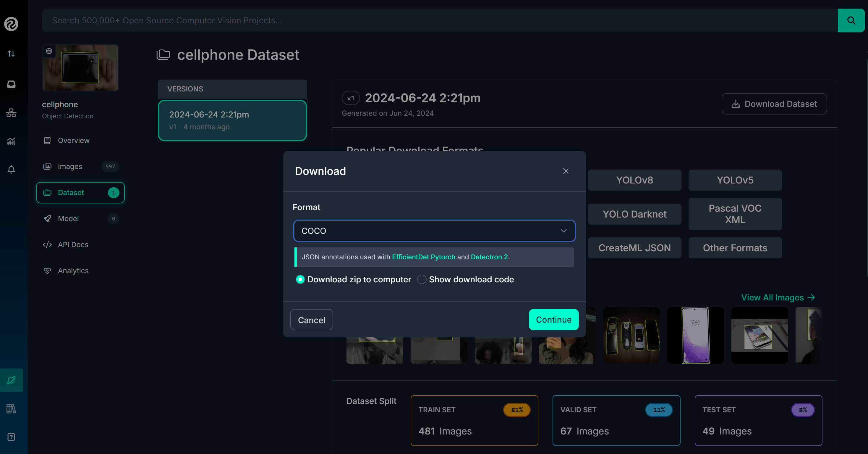Click the green planet Universe icon
The height and width of the screenshot is (454, 868).
[x=12, y=380]
